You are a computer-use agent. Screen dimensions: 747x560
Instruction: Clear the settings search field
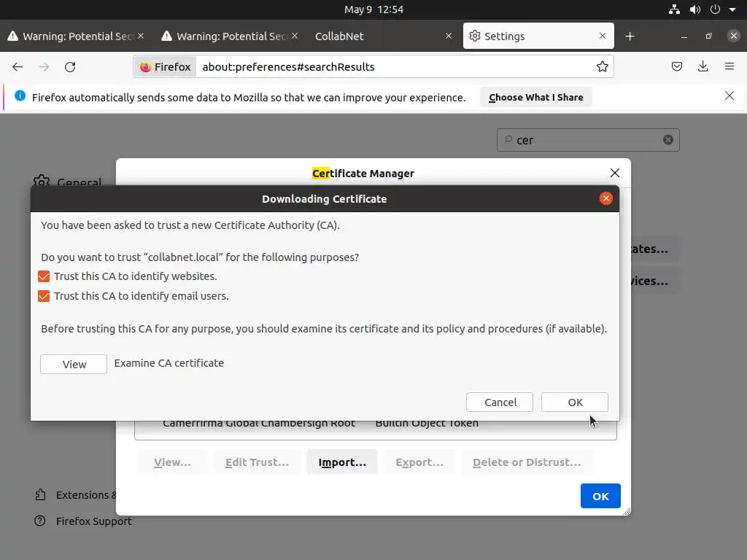(x=668, y=139)
